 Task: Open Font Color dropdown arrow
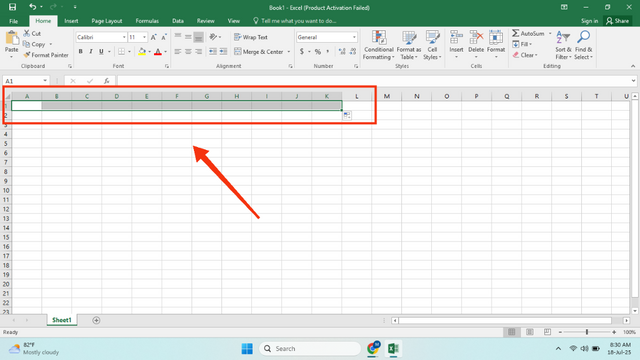point(166,52)
